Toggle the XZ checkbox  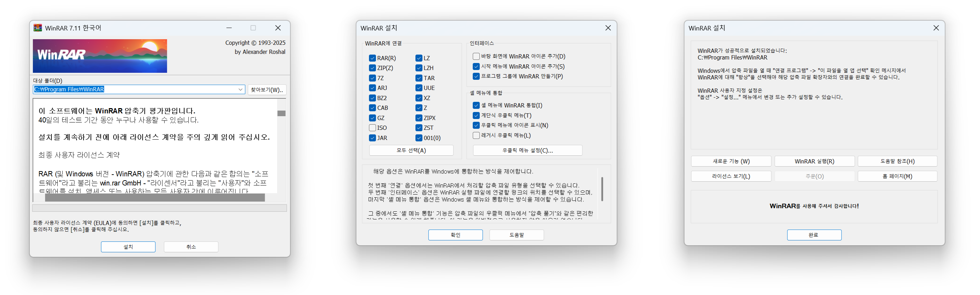pos(419,98)
